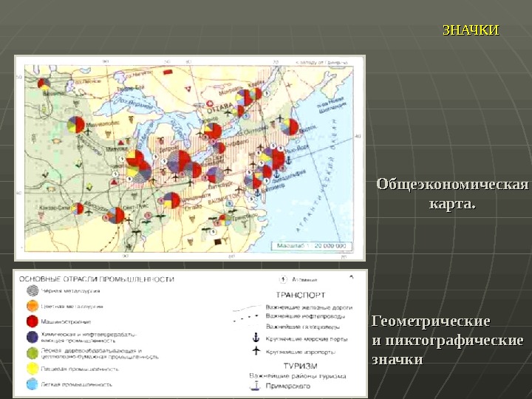The width and height of the screenshot is (532, 399).
Task: Click the legend panel image
Action: (190, 333)
